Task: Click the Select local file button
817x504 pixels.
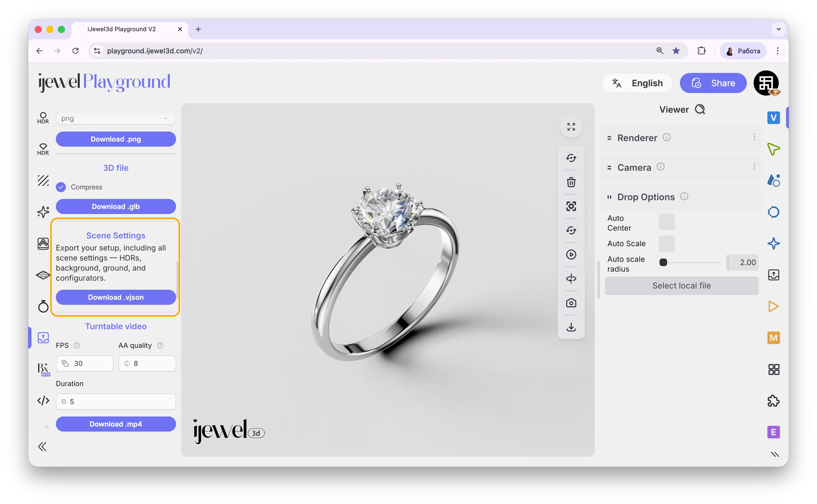Action: 681,286
